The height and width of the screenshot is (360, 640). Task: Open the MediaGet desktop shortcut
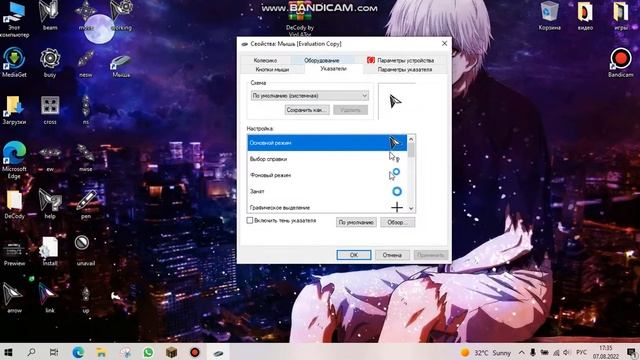click(x=14, y=62)
